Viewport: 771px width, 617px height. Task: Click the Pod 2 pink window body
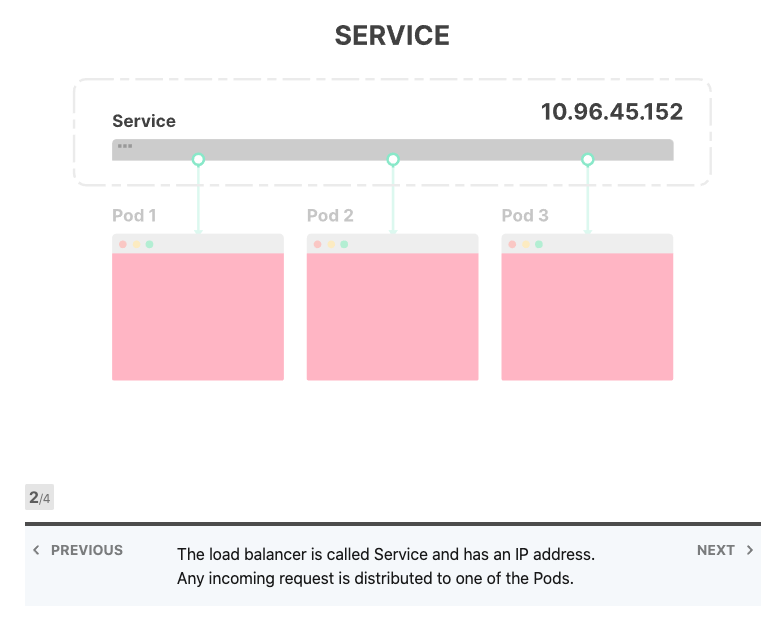tap(392, 316)
